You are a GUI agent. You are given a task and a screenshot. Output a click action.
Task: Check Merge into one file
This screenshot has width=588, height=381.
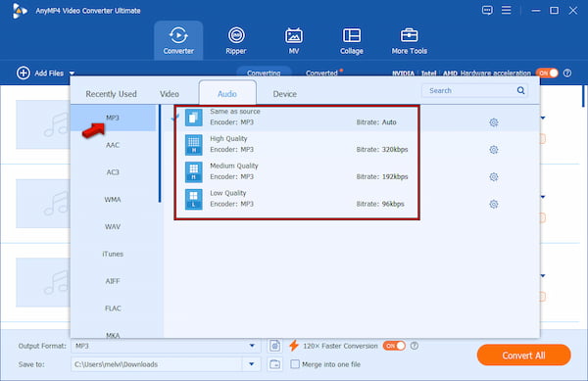295,364
